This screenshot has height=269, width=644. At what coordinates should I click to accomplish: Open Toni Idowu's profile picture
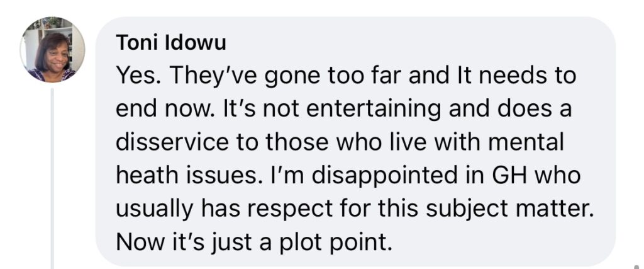point(53,50)
